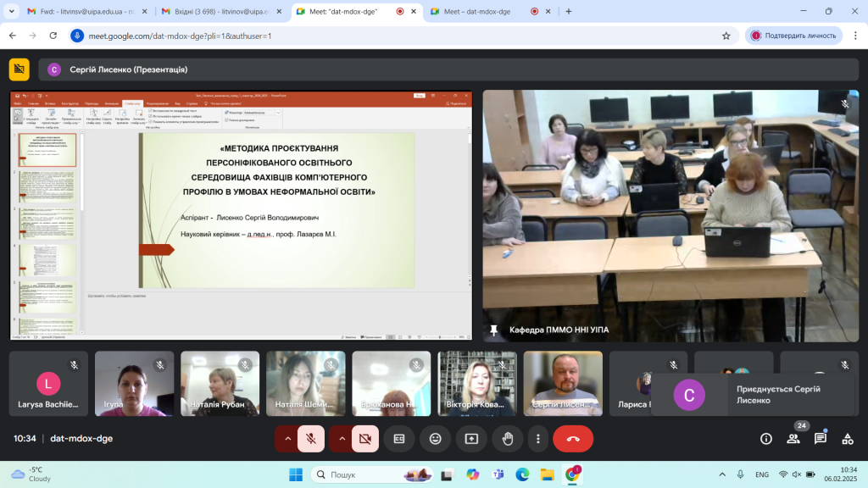Switch to the Fwd: litvinsv@uipa.edu.ua Gmail tab
The height and width of the screenshot is (488, 868).
[x=87, y=11]
